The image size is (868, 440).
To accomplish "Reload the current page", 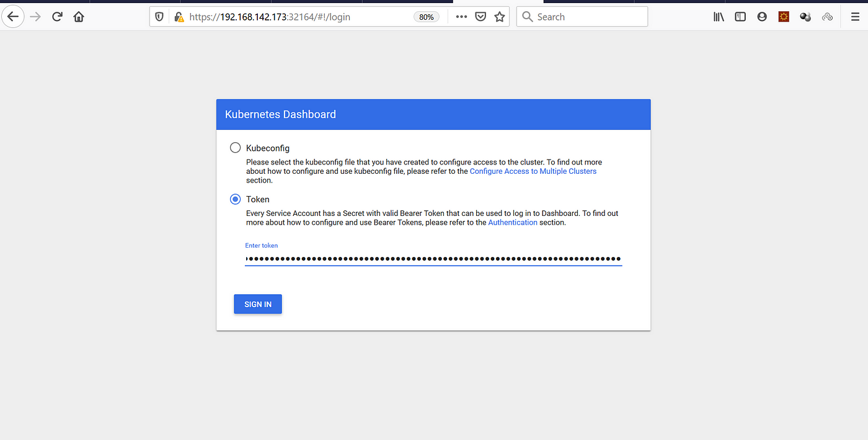I will tap(57, 17).
